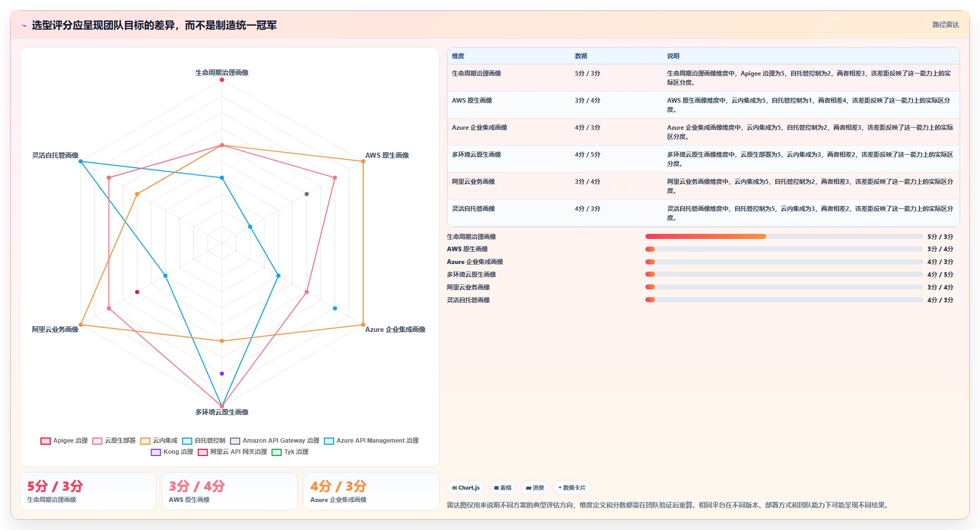
Task: Click the Azure 企业集成画像 axis label on the radar
Action: pos(395,329)
